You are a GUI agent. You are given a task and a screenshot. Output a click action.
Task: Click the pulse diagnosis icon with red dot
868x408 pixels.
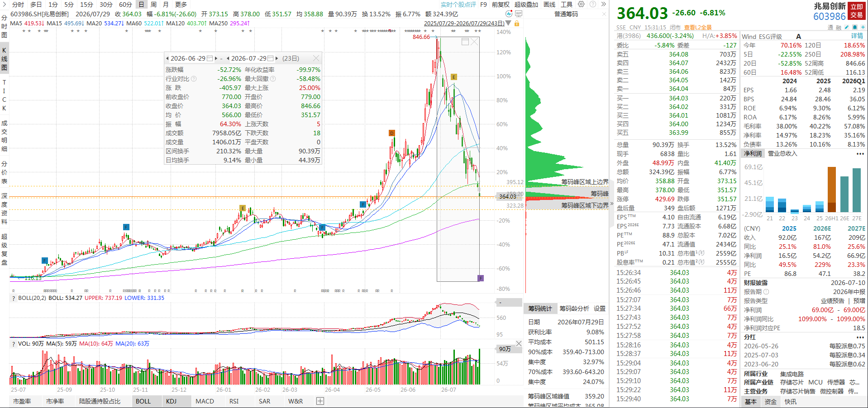509,14
